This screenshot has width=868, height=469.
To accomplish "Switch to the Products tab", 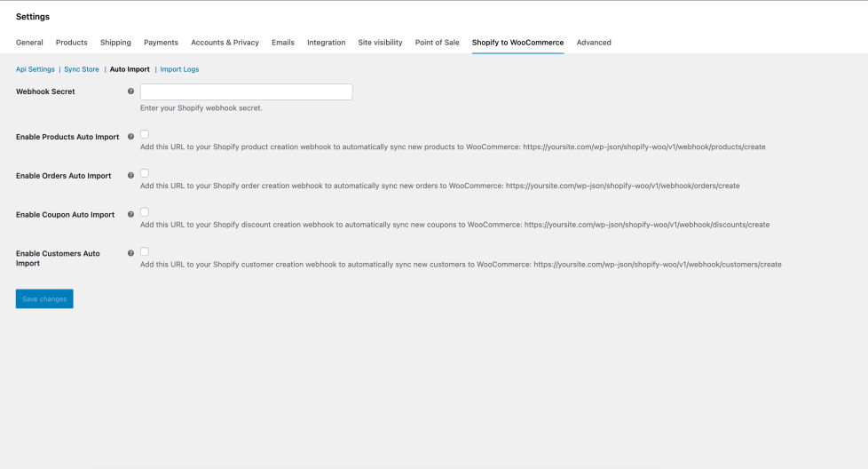I will click(x=72, y=43).
